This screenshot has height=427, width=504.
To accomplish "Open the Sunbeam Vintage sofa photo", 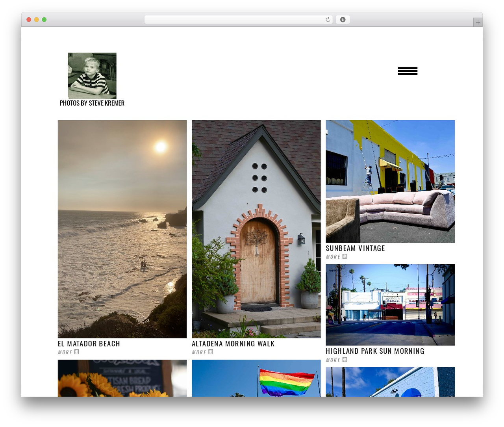I will [x=390, y=181].
